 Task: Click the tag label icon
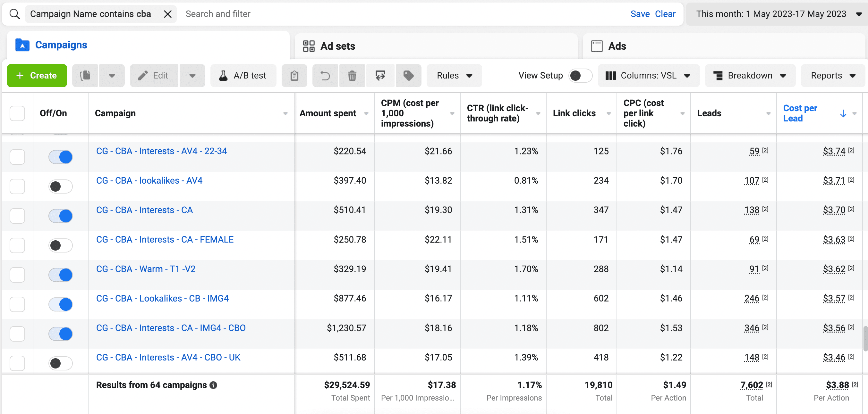tap(408, 75)
